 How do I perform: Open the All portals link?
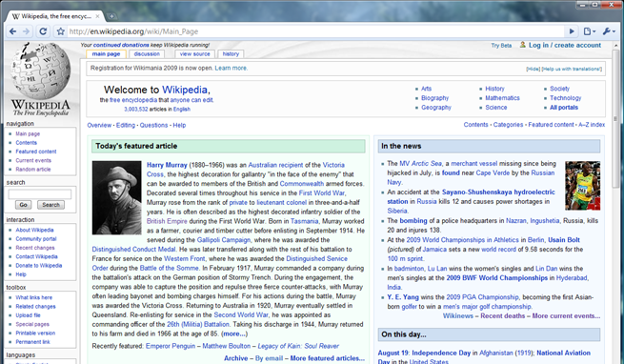pos(564,108)
